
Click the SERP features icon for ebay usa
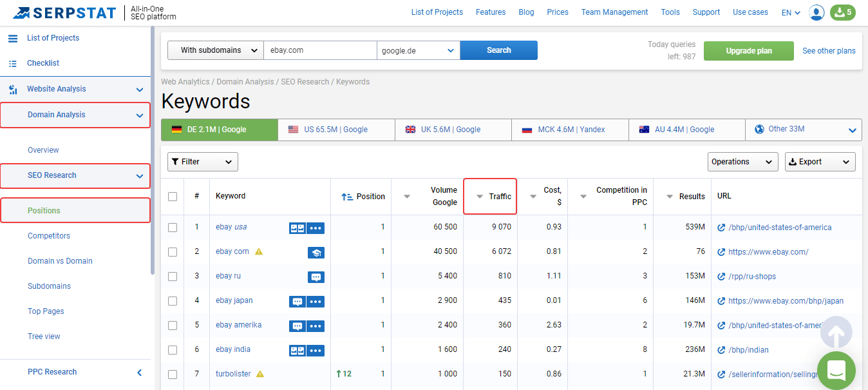click(297, 228)
